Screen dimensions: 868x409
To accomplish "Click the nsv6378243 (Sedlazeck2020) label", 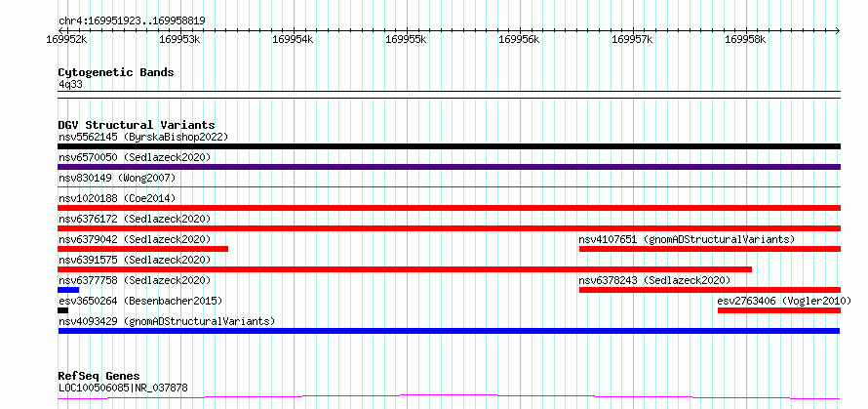I will (x=654, y=280).
